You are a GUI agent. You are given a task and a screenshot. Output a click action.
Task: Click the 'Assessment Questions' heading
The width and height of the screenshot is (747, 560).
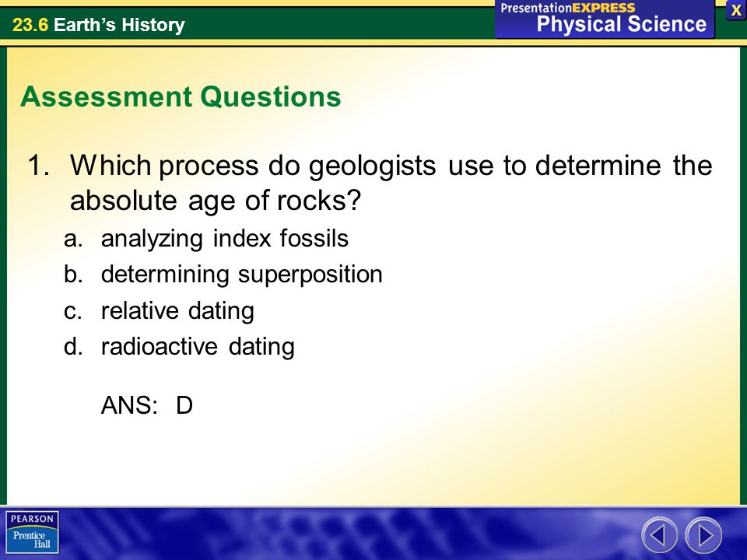pyautogui.click(x=181, y=96)
